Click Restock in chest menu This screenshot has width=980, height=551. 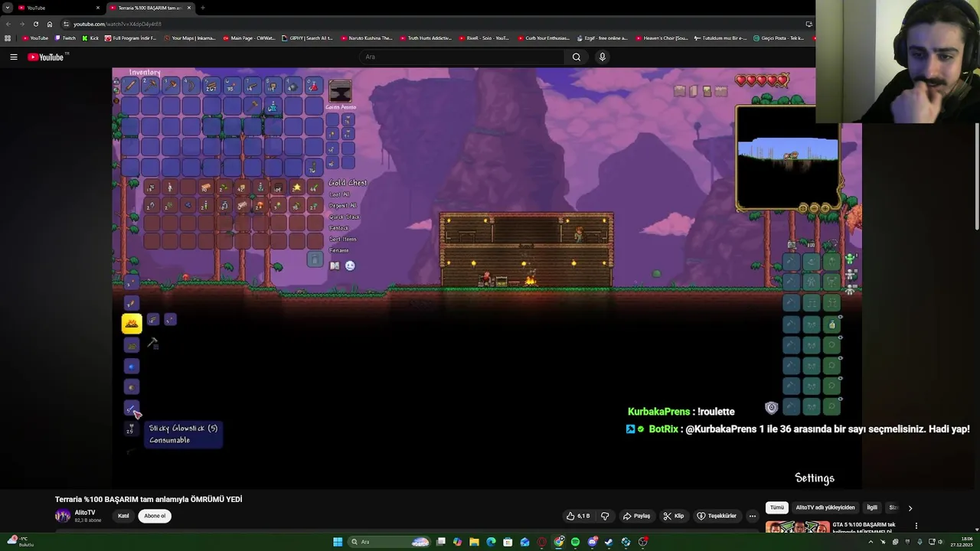click(338, 227)
